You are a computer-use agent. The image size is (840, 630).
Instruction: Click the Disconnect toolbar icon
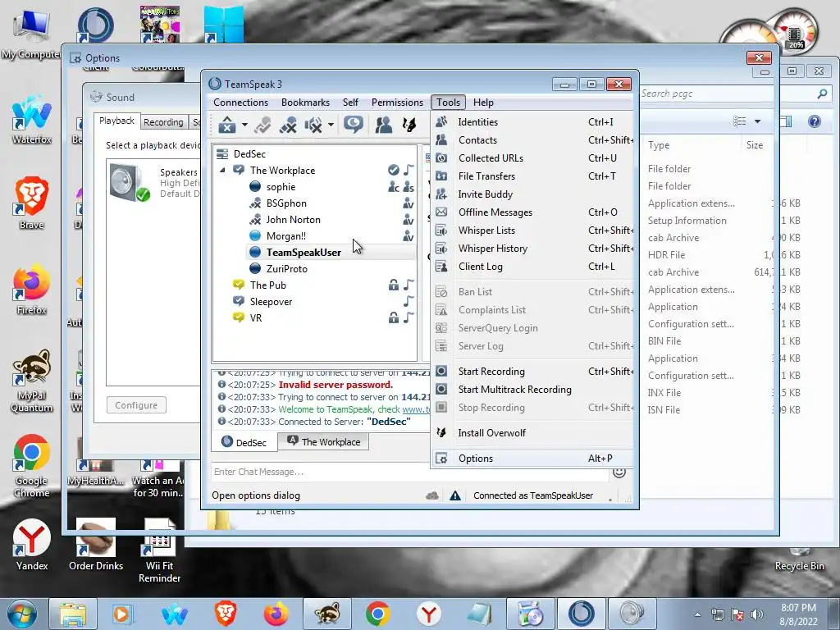point(262,125)
